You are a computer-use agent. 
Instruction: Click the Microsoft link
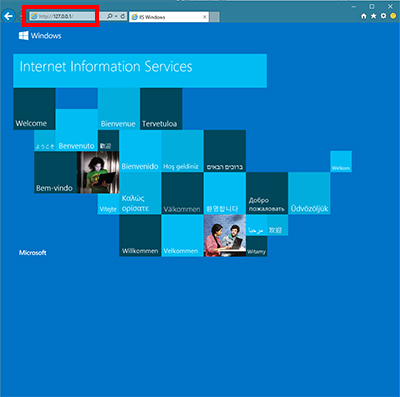tap(33, 253)
